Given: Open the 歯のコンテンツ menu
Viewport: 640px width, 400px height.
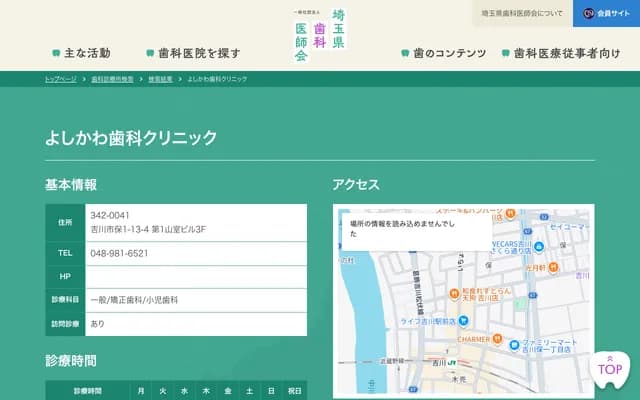Looking at the screenshot, I should (443, 53).
